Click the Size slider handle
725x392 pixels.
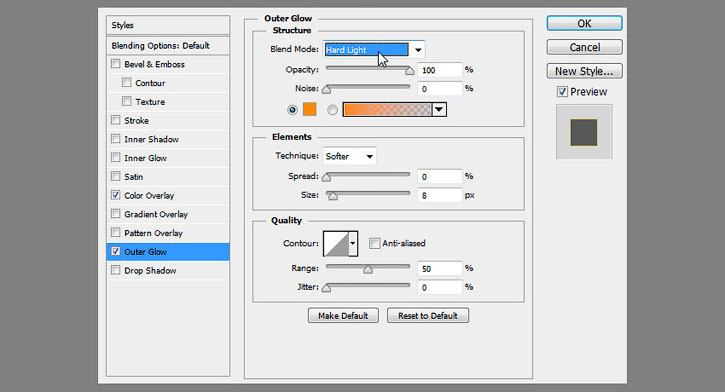[332, 196]
